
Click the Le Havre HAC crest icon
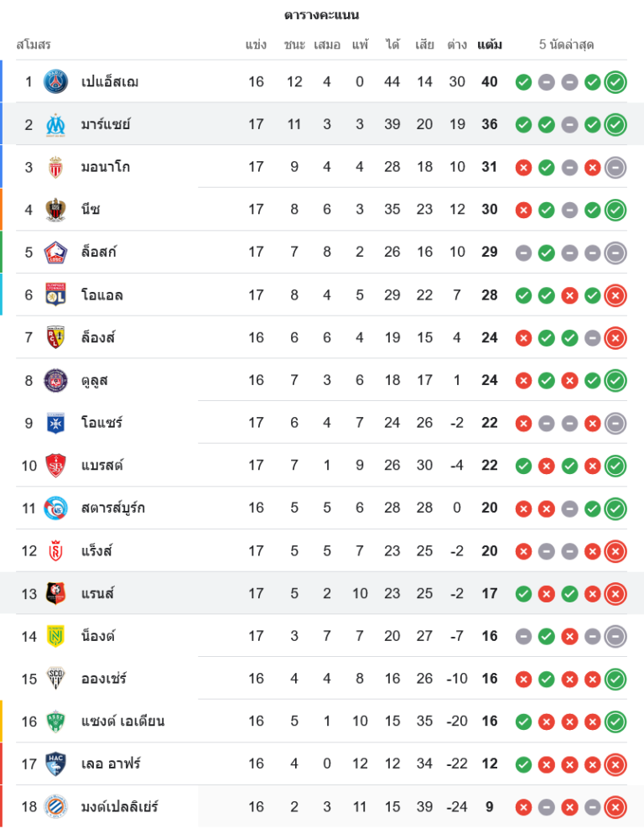click(56, 763)
